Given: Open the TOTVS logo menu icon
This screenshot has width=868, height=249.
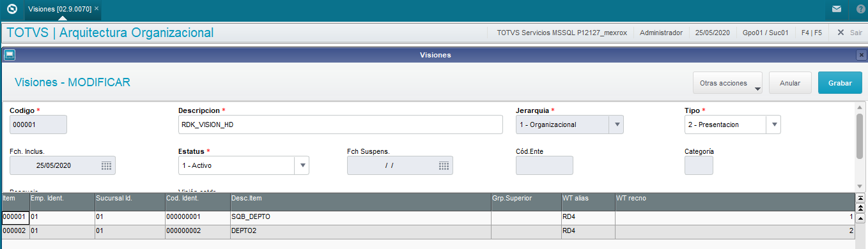Looking at the screenshot, I should tap(12, 10).
